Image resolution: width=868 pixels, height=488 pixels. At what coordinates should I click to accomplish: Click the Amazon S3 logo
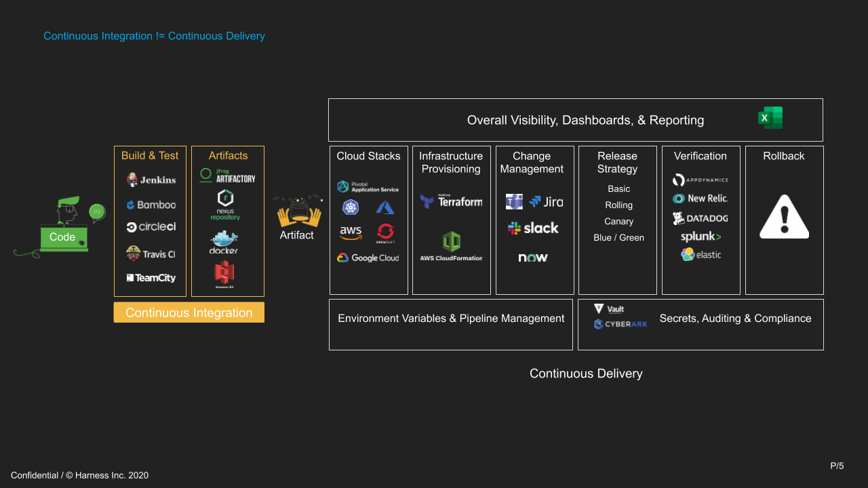pyautogui.click(x=224, y=276)
